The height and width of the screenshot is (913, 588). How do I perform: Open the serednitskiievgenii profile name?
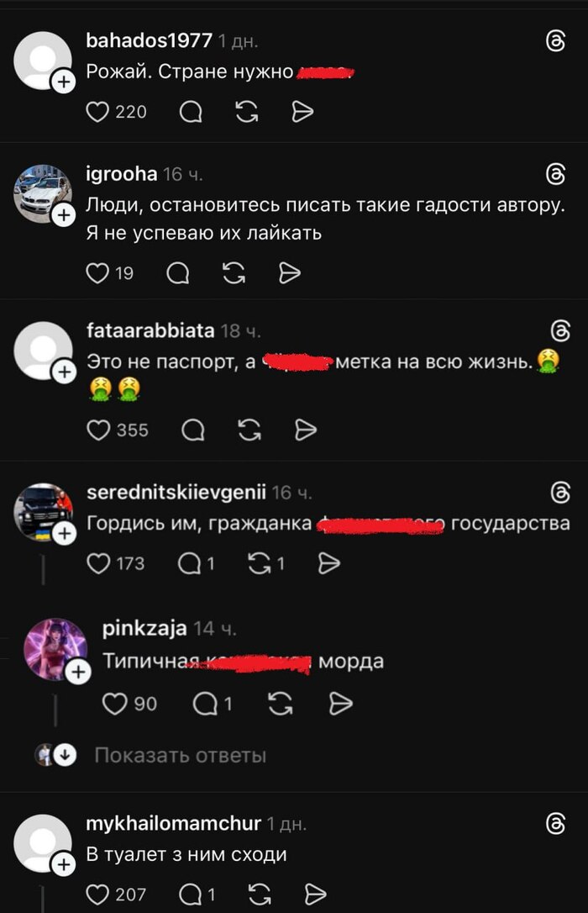176,493
